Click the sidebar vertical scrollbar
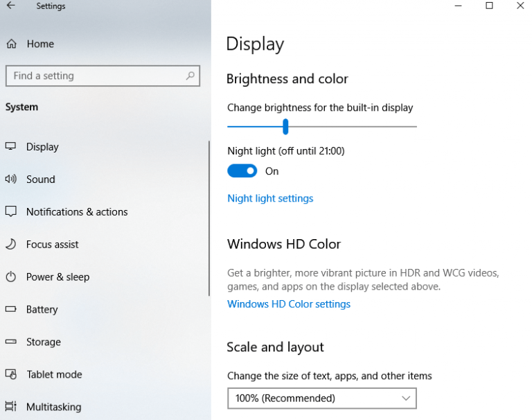 [x=209, y=218]
